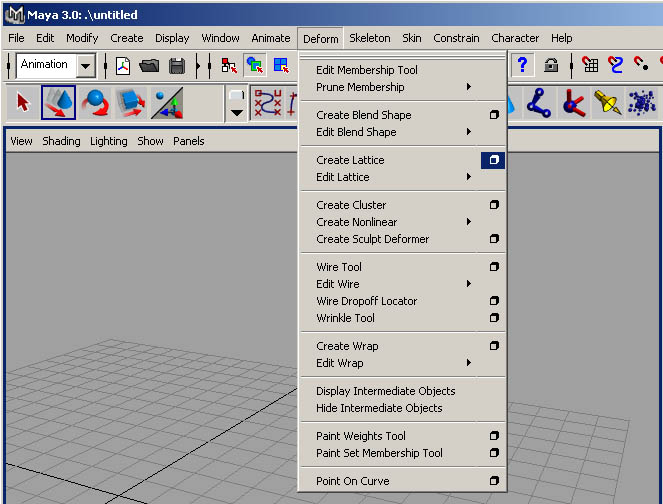Viewport: 663px width, 504px height.
Task: Click the Open Scene folder icon
Action: pyautogui.click(x=149, y=66)
